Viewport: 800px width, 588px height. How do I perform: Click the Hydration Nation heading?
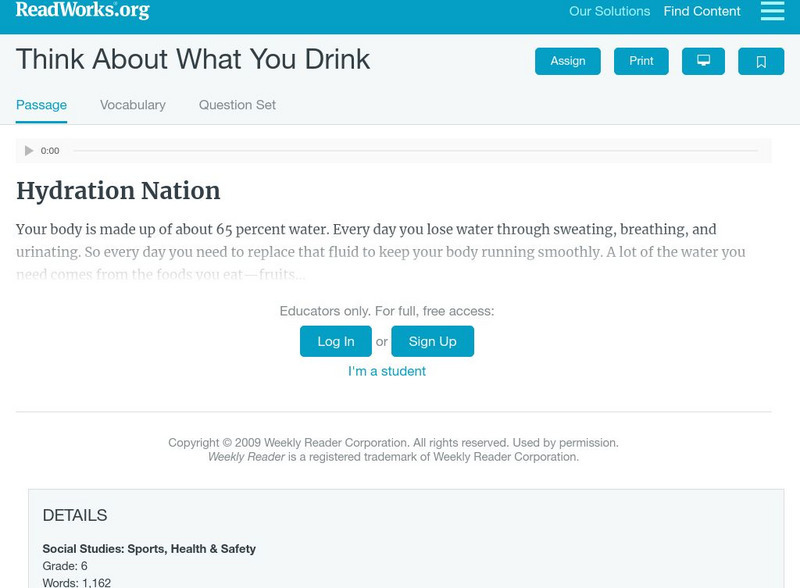[x=118, y=190]
